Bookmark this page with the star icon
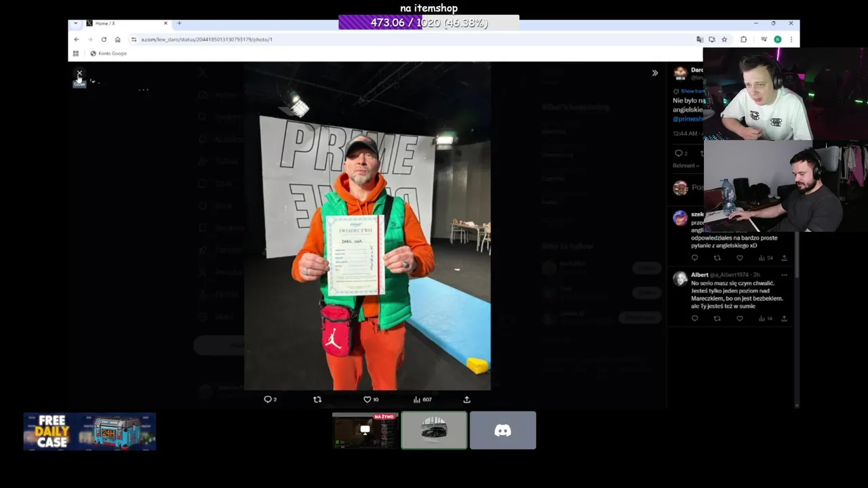Screen dimensions: 868x488 (724, 39)
